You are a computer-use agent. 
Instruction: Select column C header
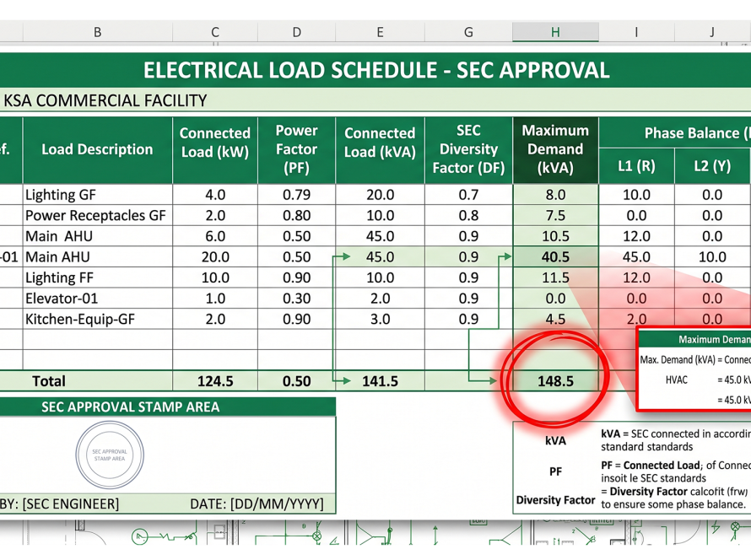[215, 32]
